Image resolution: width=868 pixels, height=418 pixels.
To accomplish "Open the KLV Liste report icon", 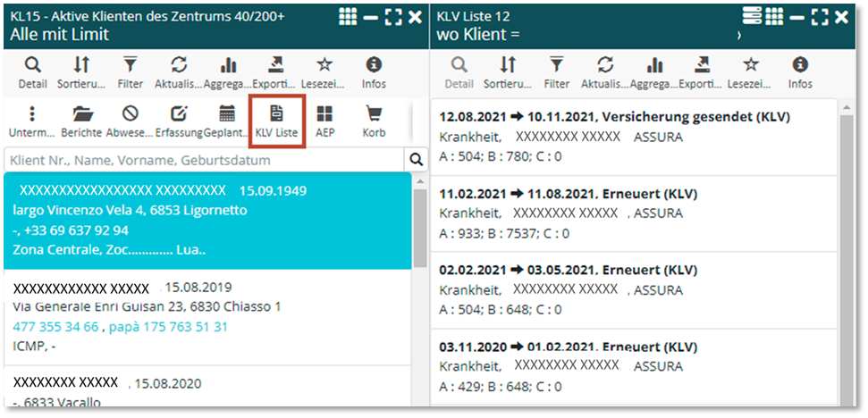I will (276, 121).
